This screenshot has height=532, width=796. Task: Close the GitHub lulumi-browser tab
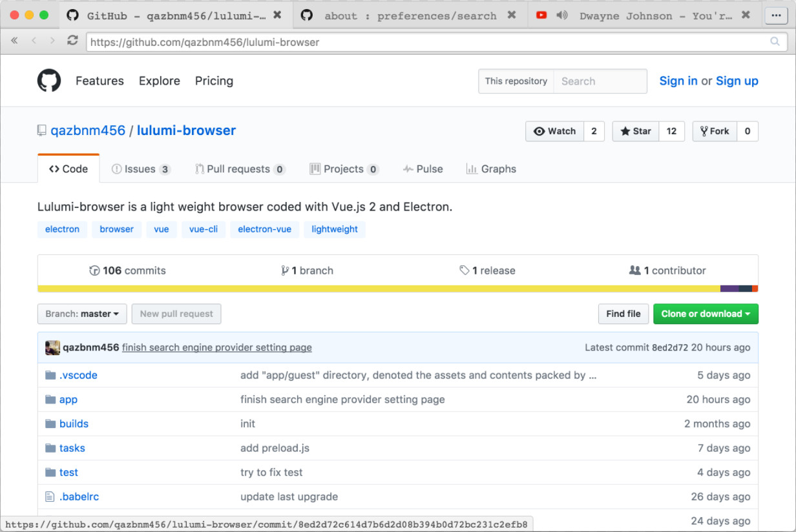pos(277,15)
